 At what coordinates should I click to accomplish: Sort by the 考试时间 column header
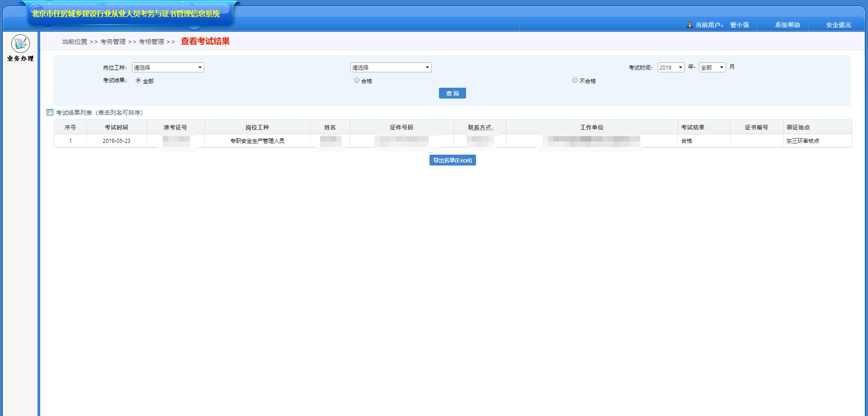[116, 128]
